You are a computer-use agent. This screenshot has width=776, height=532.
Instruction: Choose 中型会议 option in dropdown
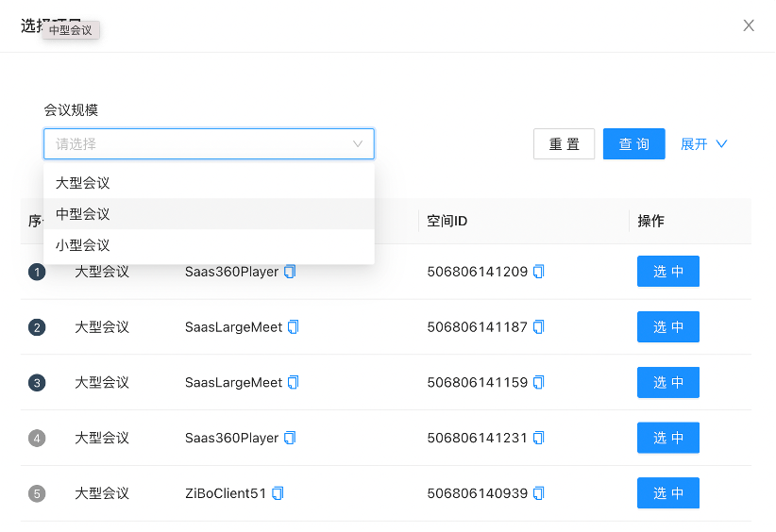(83, 214)
